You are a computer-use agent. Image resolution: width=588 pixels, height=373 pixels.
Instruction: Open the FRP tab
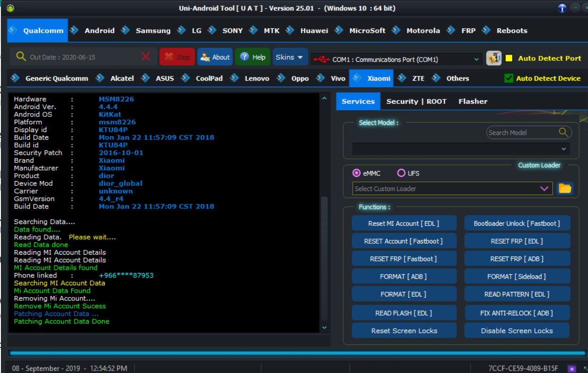point(463,31)
